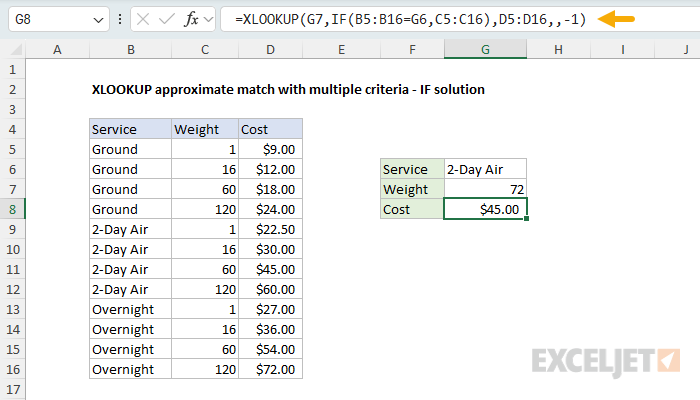The image size is (700, 400).
Task: Click the 'Weight' table header cell in C4
Action: click(x=205, y=129)
